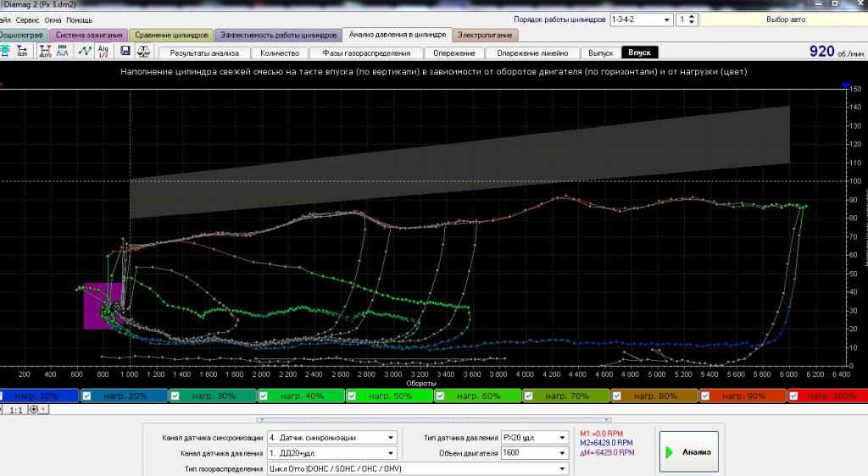This screenshot has height=476, width=868.
Task: Toggle the нагр. 80% load checkbox
Action: [x=617, y=396]
